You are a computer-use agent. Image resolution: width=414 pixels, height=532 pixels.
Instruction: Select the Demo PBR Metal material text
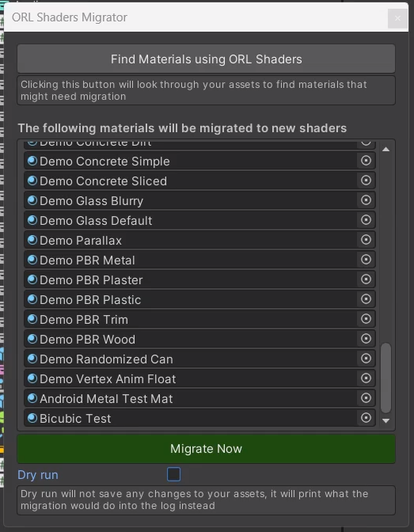point(87,260)
